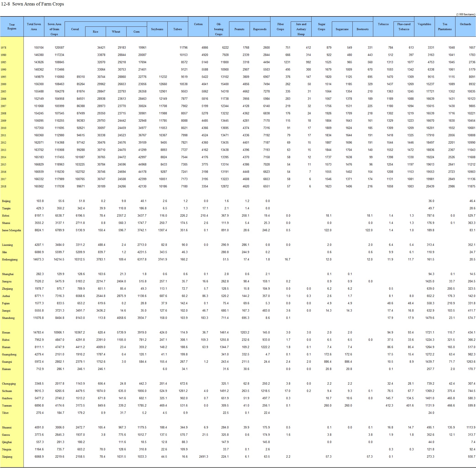Screen dimensions: 476x475
Task: Click the year label '1978'
Action: [x=3, y=48]
